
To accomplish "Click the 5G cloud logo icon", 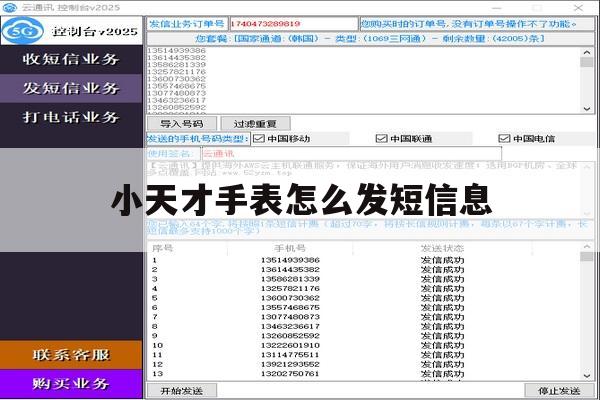I will (x=23, y=31).
